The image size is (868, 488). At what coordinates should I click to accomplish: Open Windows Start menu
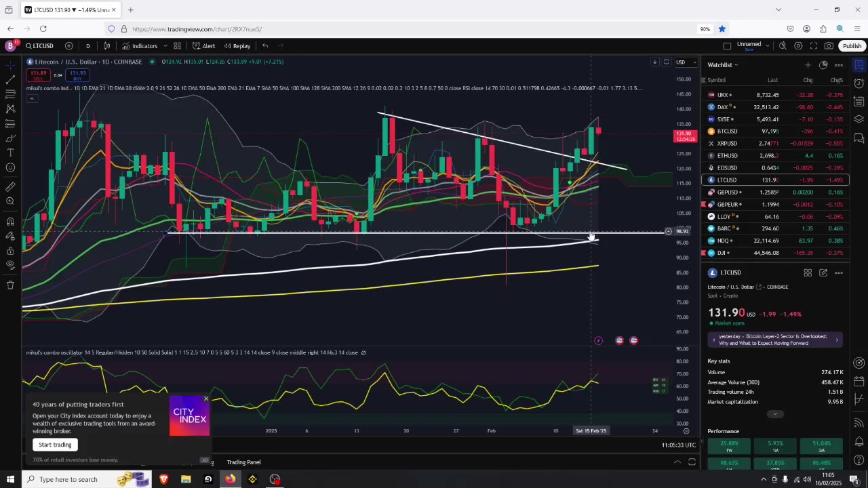(x=10, y=479)
